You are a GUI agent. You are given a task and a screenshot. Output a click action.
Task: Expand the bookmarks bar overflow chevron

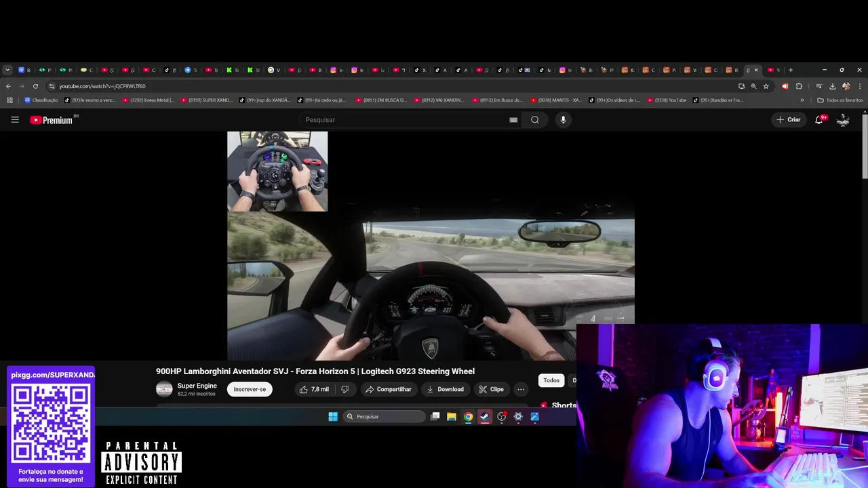(x=802, y=100)
